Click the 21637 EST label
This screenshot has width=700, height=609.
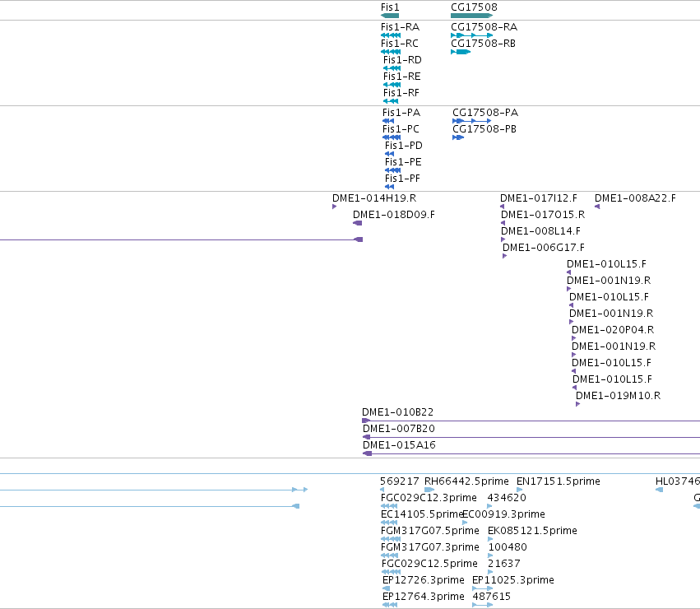click(504, 564)
